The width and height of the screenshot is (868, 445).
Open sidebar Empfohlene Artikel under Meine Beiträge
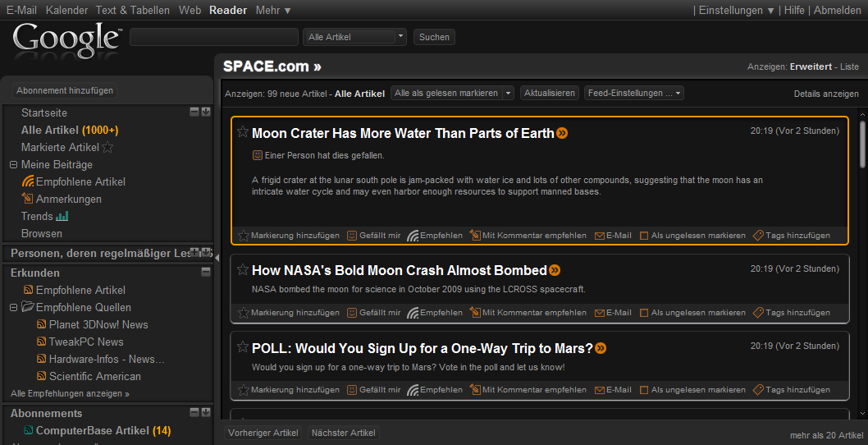point(74,181)
